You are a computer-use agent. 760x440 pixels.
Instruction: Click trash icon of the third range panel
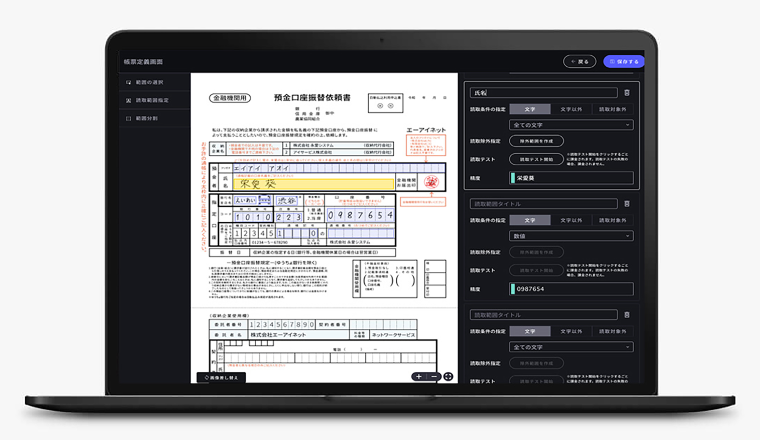[x=627, y=315]
